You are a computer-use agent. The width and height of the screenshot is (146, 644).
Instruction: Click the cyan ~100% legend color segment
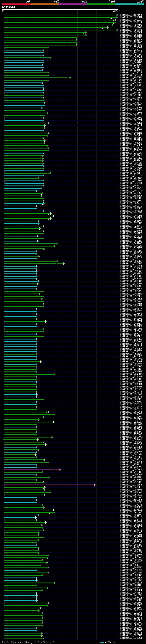[130, 4]
